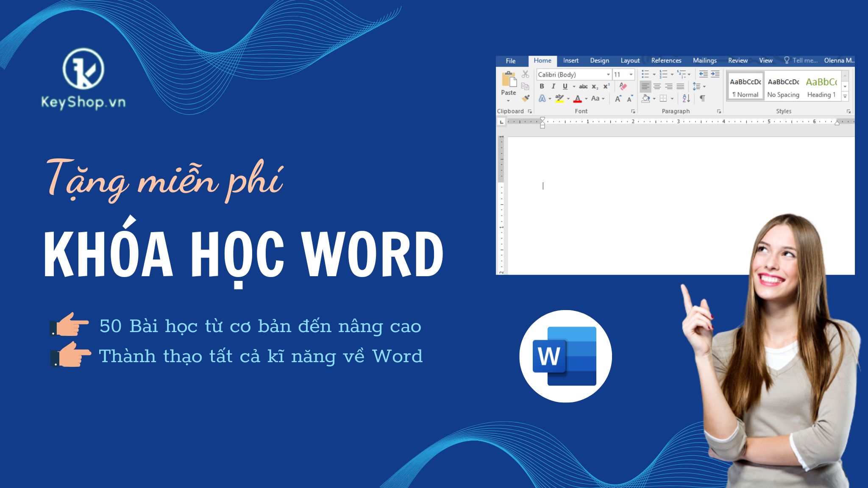
Task: Click the Copy icon
Action: tap(525, 86)
